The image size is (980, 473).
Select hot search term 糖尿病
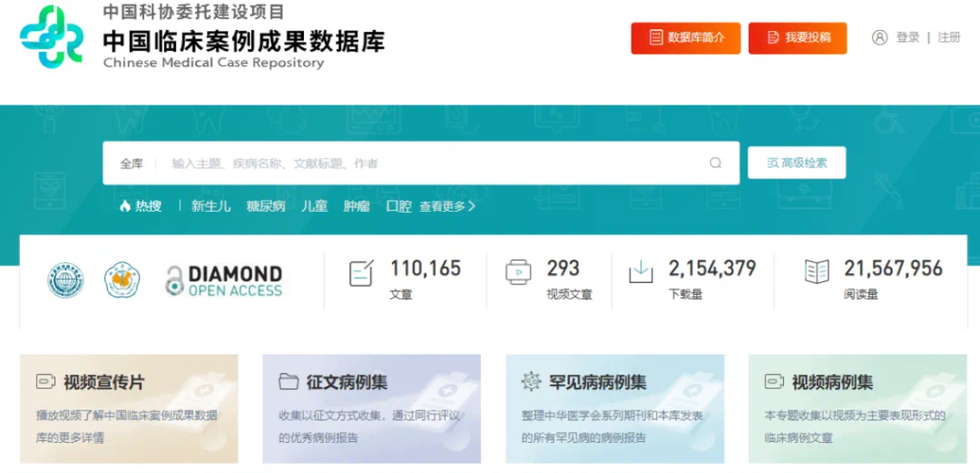click(266, 206)
